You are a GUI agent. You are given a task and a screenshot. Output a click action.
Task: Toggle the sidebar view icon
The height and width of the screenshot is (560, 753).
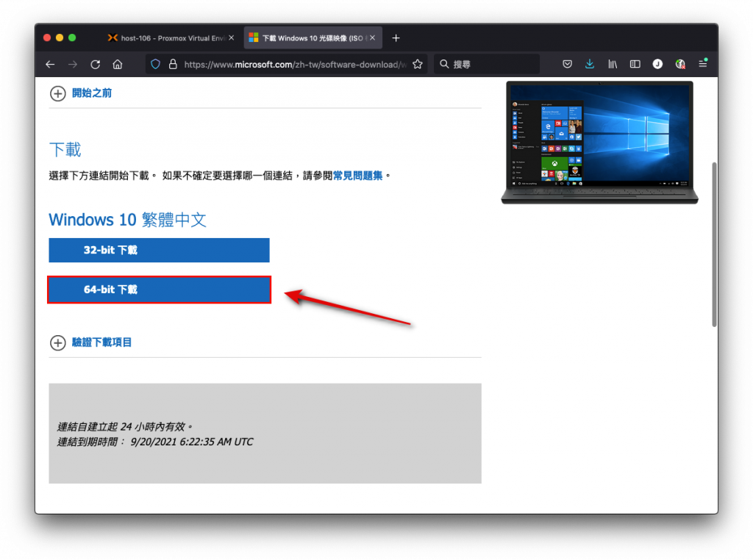[x=635, y=64]
